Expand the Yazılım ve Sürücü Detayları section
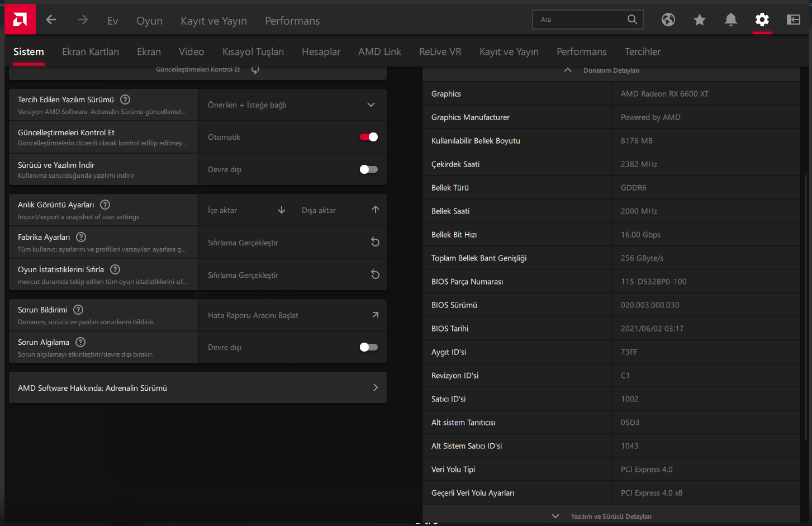Screen dimensions: 812x526 point(555,516)
